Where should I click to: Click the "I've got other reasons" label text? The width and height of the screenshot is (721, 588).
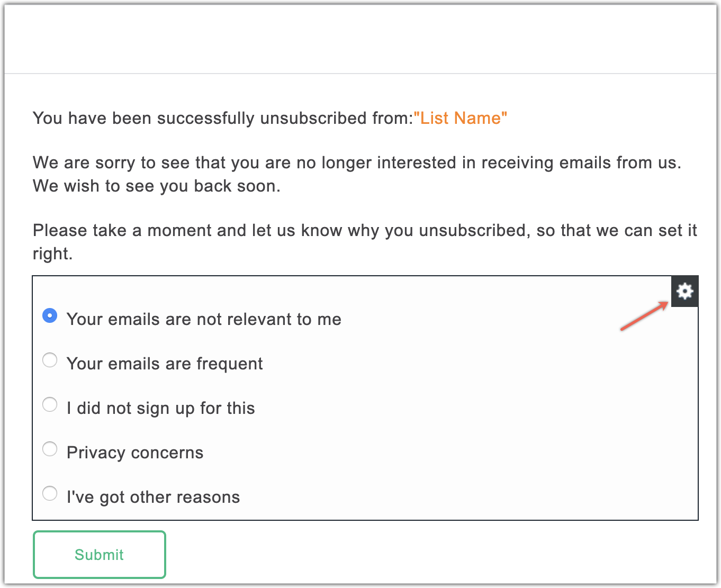154,497
